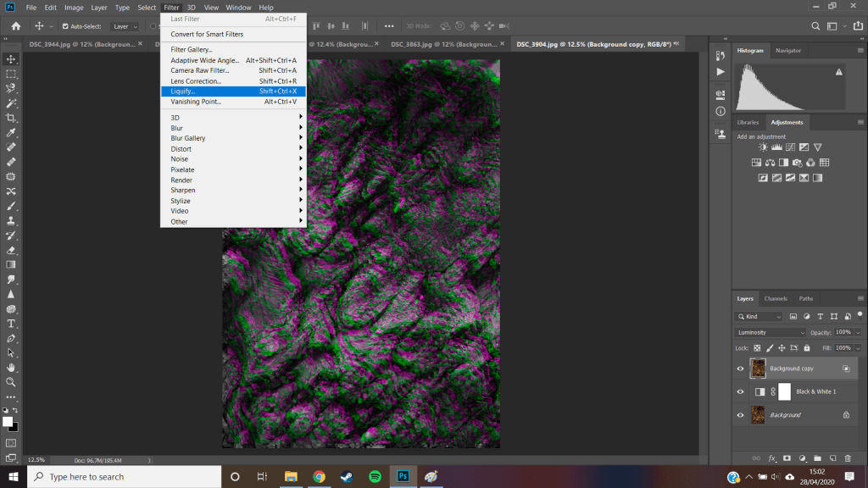Open the Navigator panel tab
Image resolution: width=868 pixels, height=488 pixels.
coord(787,51)
